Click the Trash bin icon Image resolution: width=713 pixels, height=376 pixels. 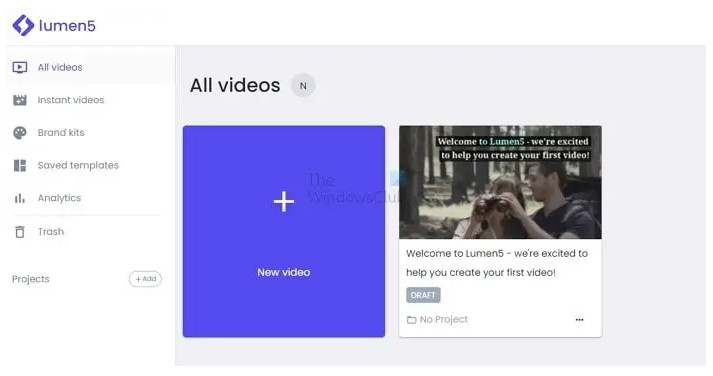(x=20, y=232)
